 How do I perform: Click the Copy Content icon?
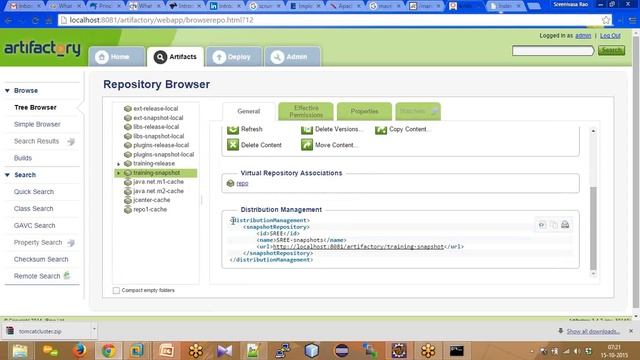pos(380,129)
